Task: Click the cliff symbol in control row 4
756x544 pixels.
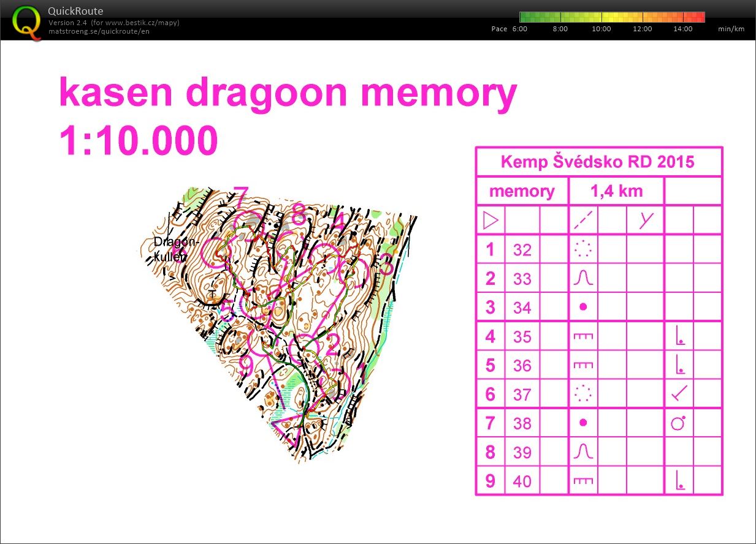Action: click(x=582, y=336)
